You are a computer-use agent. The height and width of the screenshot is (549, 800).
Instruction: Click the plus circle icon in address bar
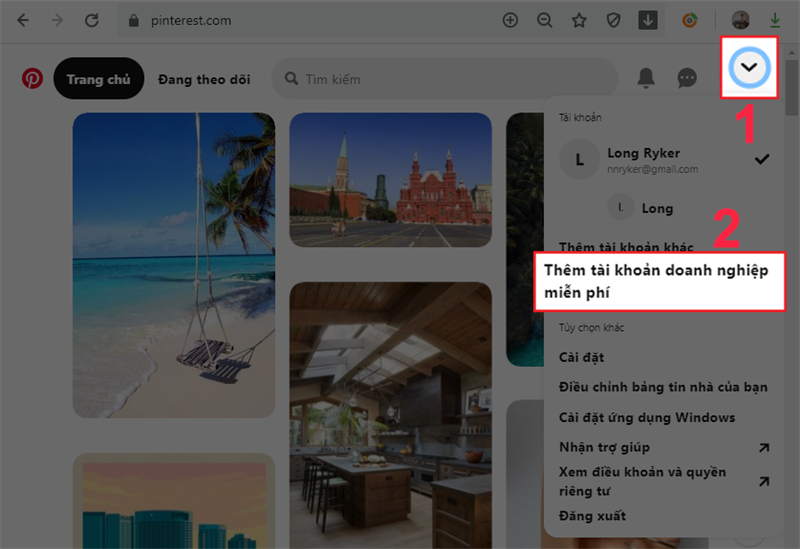pyautogui.click(x=510, y=20)
